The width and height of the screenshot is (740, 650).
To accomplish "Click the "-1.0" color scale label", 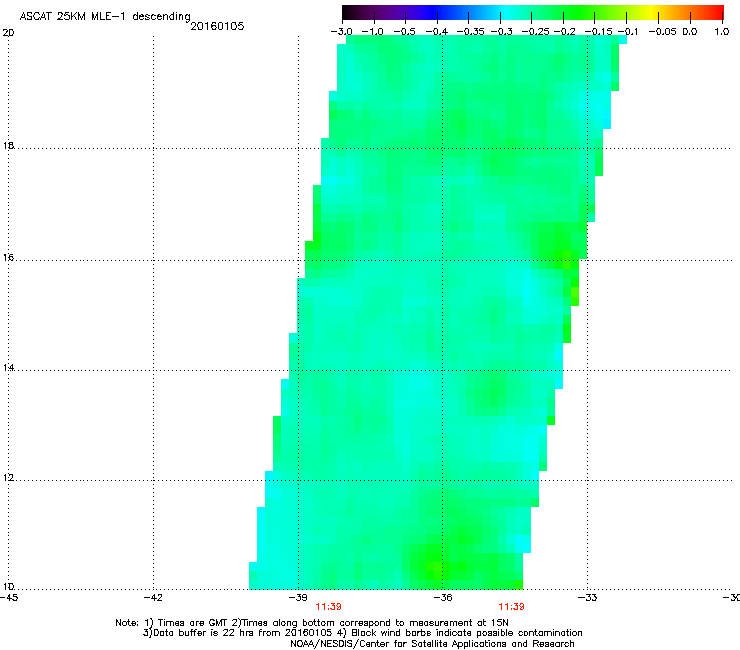I will tap(372, 32).
